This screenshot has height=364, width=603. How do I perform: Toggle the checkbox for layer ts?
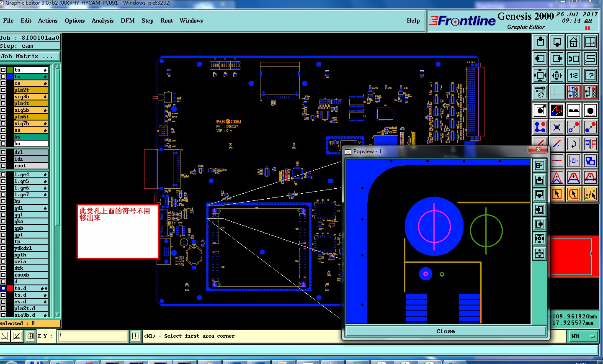pos(3,77)
